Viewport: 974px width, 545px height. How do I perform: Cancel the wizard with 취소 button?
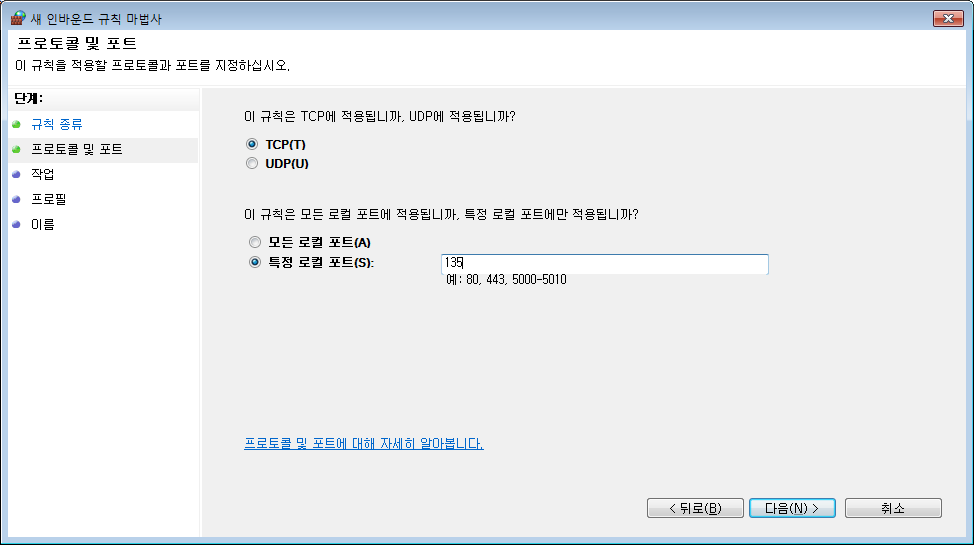(x=893, y=508)
